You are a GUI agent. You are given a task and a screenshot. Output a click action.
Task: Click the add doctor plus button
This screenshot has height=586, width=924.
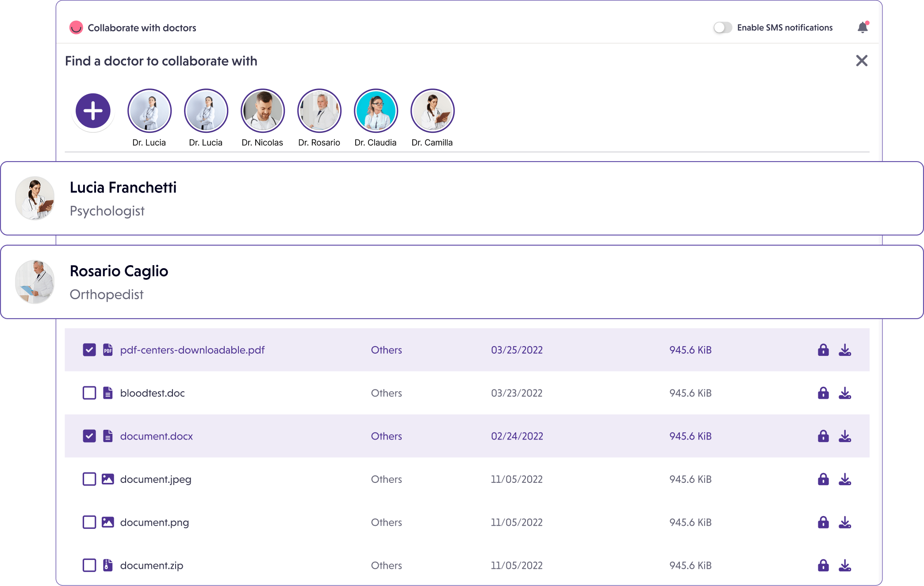[93, 111]
